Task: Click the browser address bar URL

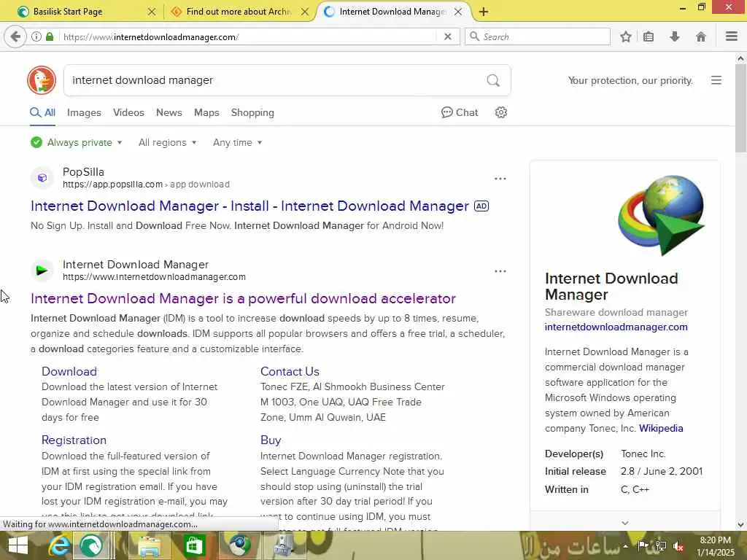Action: pos(248,36)
